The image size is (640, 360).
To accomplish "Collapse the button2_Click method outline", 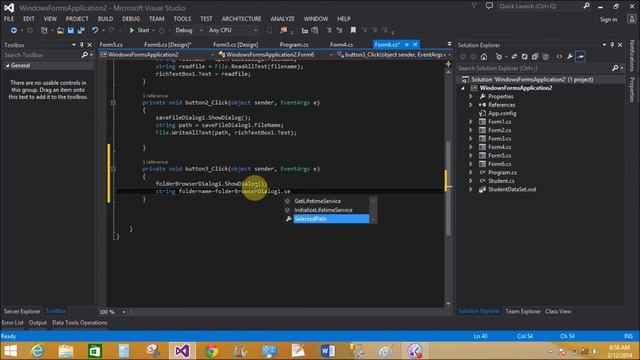I will coord(113,103).
